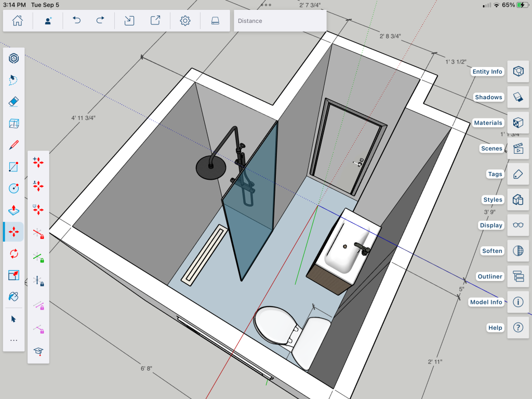Click the Lasso select tool
Viewport: 532px width, 399px height.
(14, 79)
